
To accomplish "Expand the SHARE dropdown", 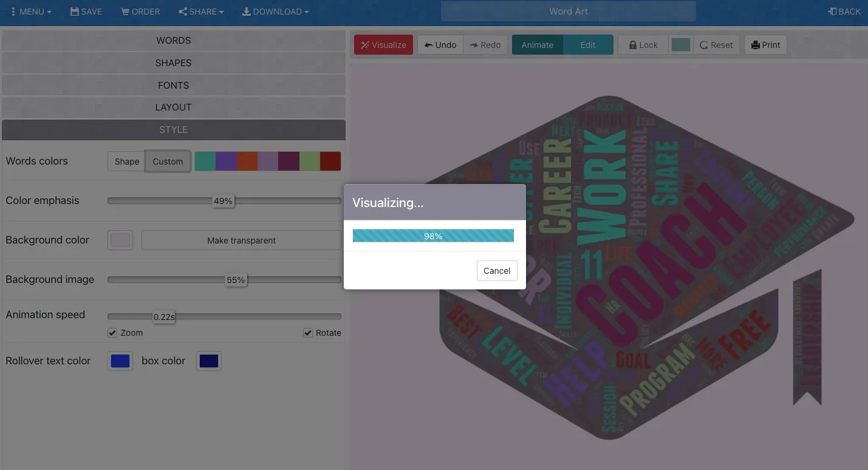I will pyautogui.click(x=200, y=11).
